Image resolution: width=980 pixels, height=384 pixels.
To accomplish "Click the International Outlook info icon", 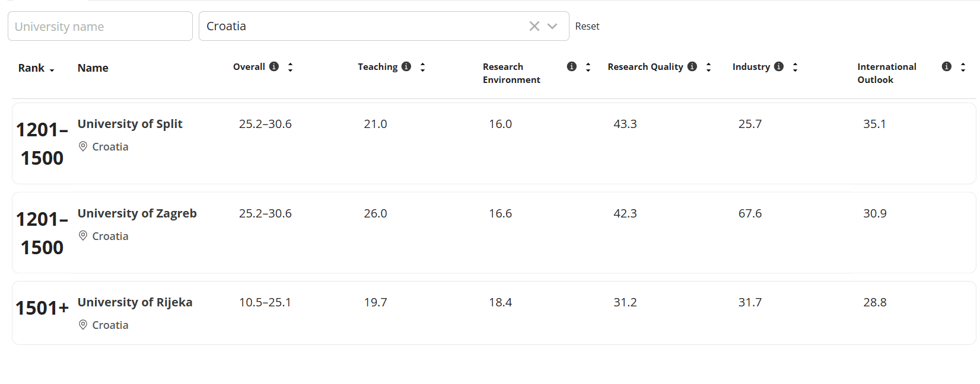I will pyautogui.click(x=946, y=66).
